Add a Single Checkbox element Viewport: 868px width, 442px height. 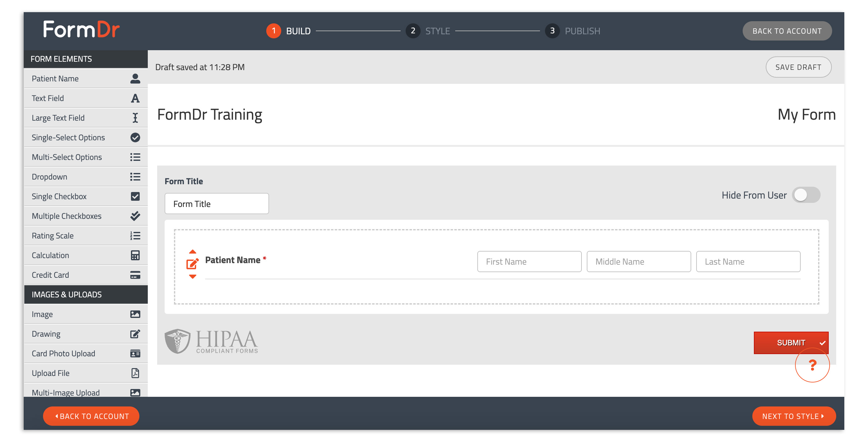click(x=86, y=196)
